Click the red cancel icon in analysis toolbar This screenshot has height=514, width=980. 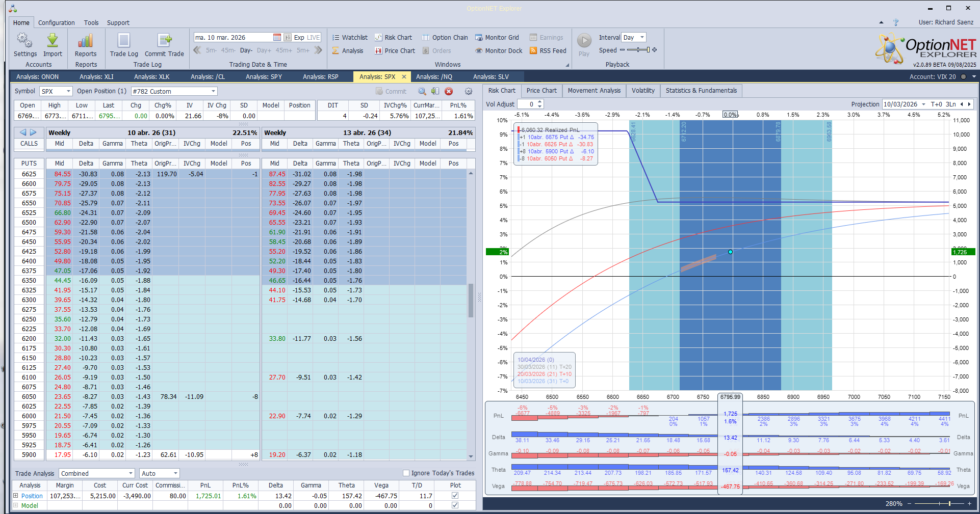[x=449, y=91]
